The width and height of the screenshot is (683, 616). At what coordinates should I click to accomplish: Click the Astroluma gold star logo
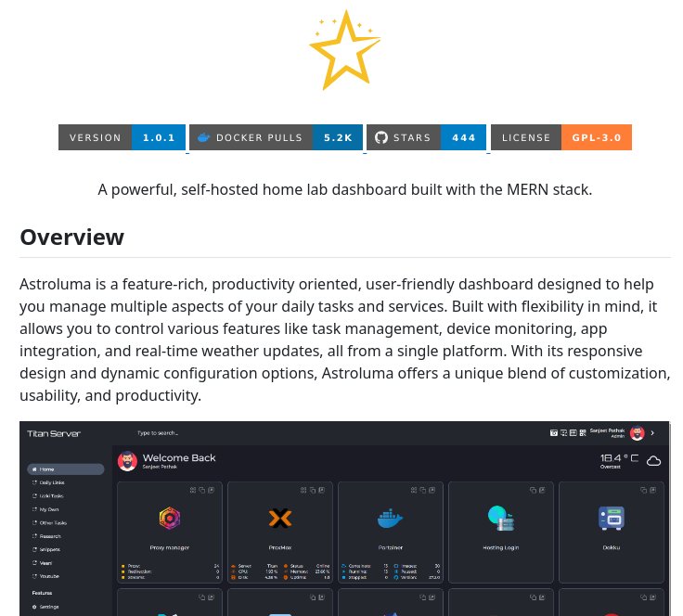345,49
